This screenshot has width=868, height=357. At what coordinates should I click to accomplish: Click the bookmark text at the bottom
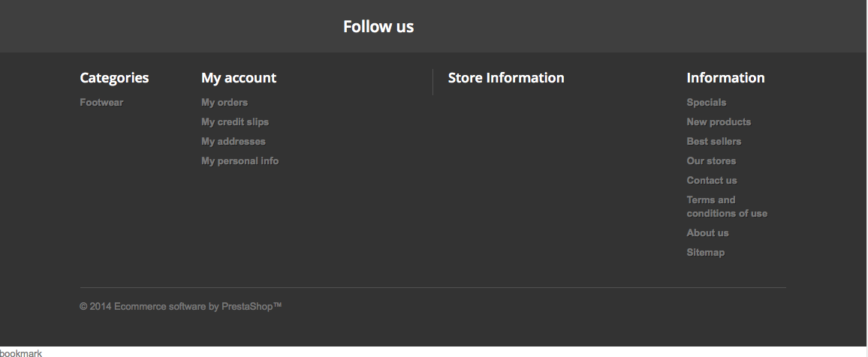21,352
